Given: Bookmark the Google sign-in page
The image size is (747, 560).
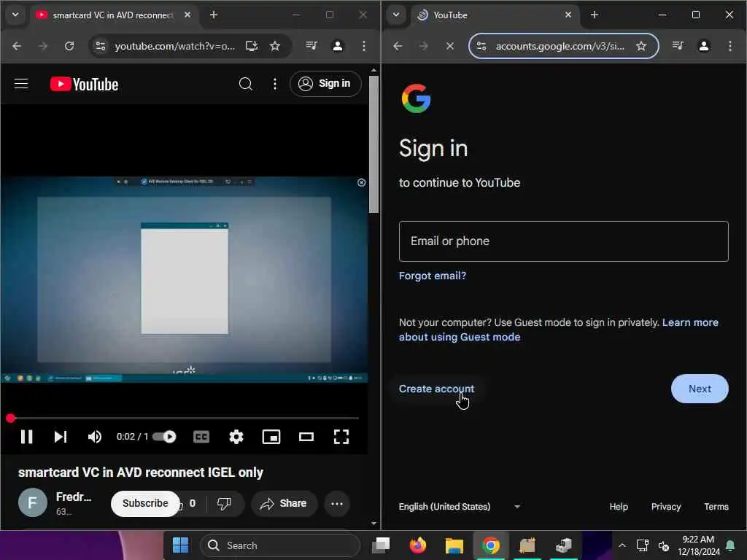Looking at the screenshot, I should [x=641, y=46].
